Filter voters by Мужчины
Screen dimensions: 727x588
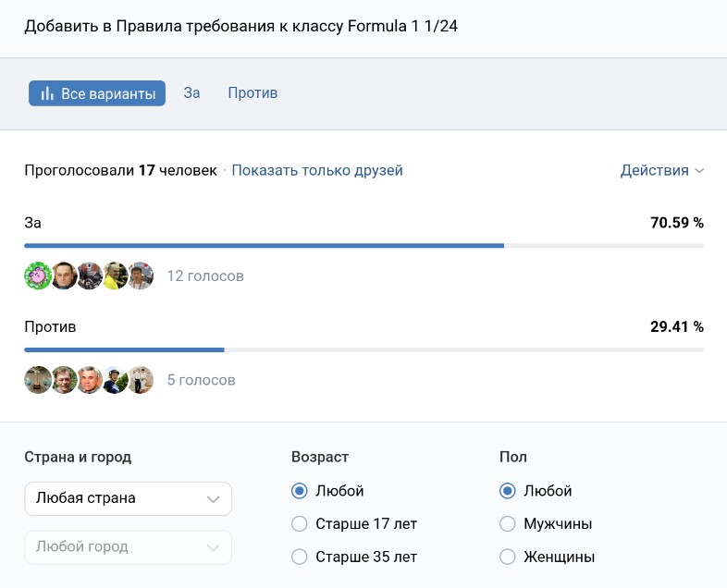(x=508, y=524)
